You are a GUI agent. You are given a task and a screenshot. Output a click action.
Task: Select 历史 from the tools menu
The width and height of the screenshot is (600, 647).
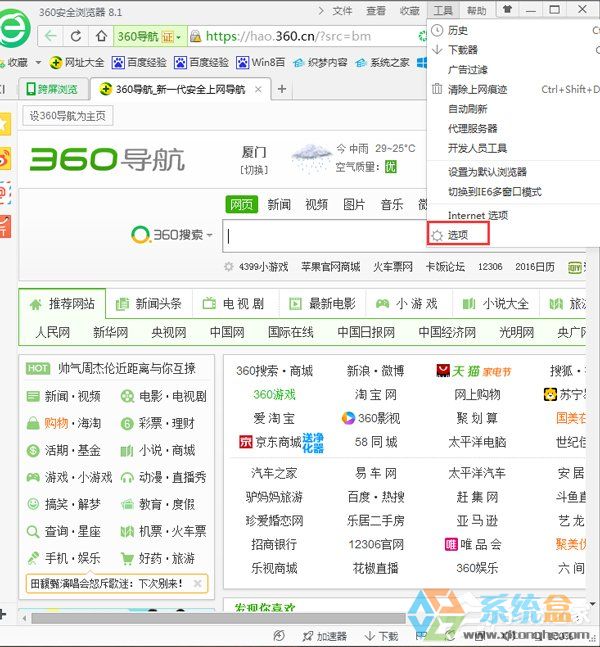pos(514,30)
